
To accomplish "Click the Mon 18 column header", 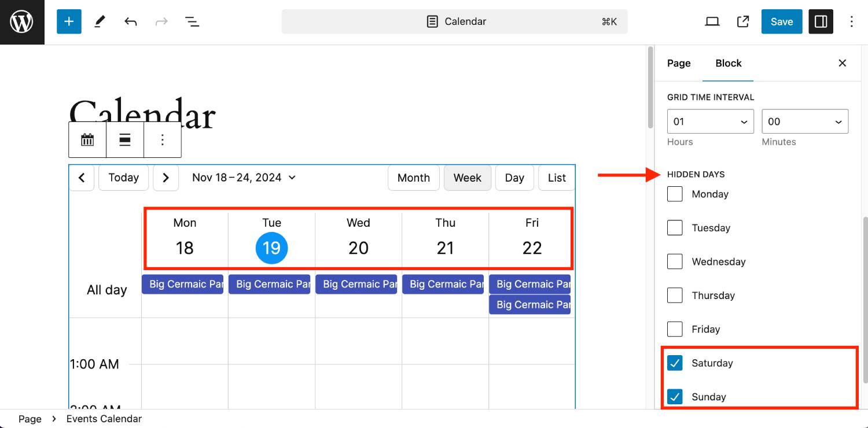I will point(185,237).
